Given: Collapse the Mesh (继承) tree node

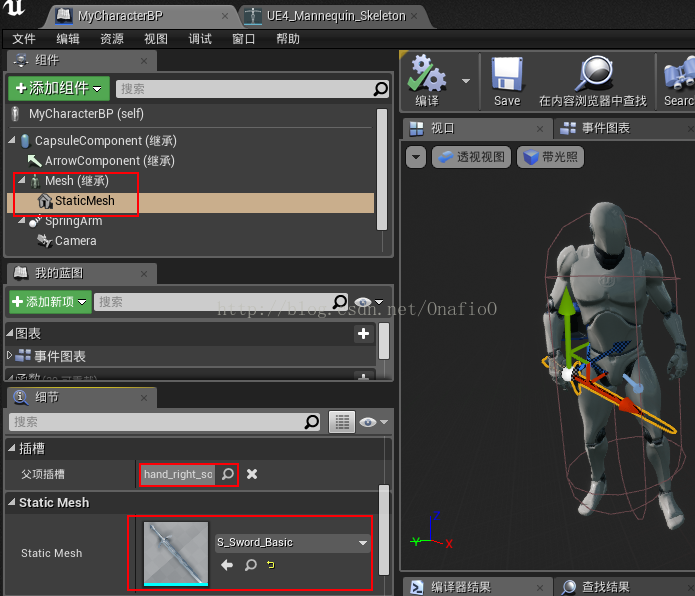Looking at the screenshot, I should (x=22, y=180).
